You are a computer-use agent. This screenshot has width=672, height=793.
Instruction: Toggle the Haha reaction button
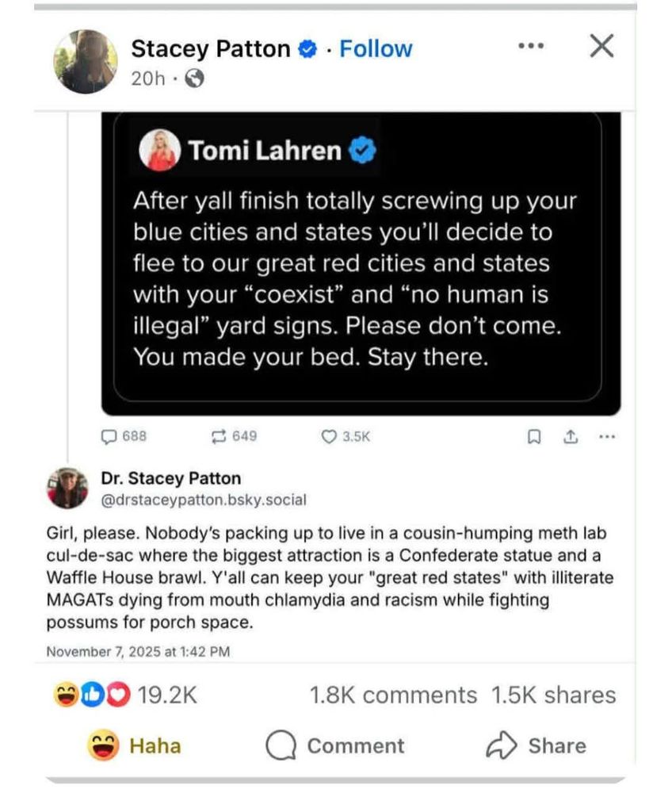tap(135, 746)
